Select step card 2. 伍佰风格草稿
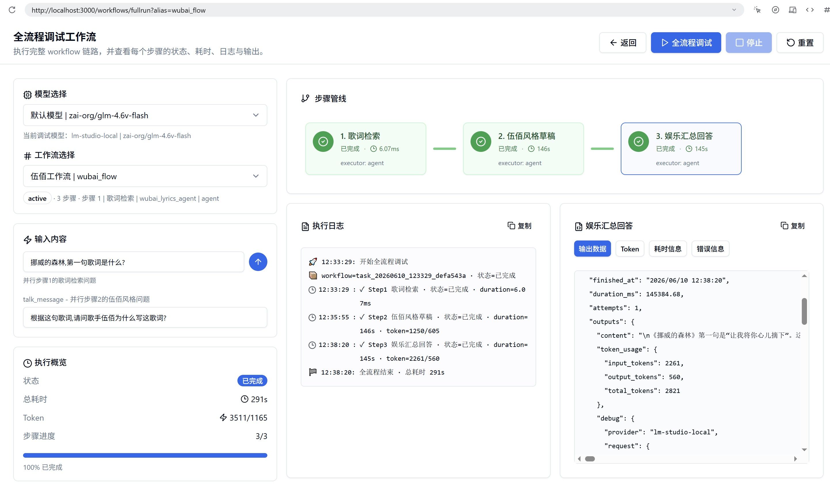830x504 pixels. (x=523, y=148)
